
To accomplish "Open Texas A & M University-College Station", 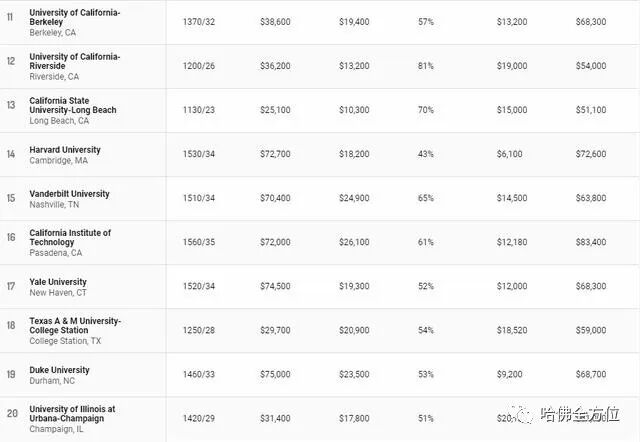I will coord(75,326).
